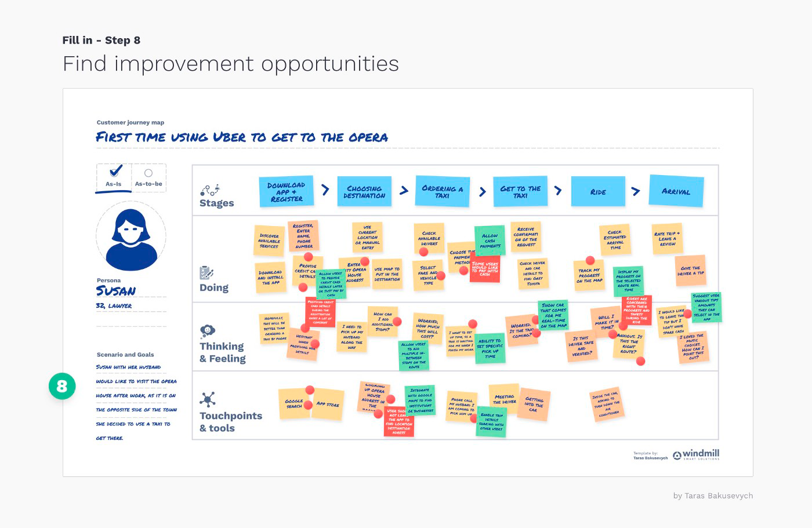The image size is (812, 528).
Task: Click red 'Riders are concerned with their progress' note
Action: pos(636,310)
